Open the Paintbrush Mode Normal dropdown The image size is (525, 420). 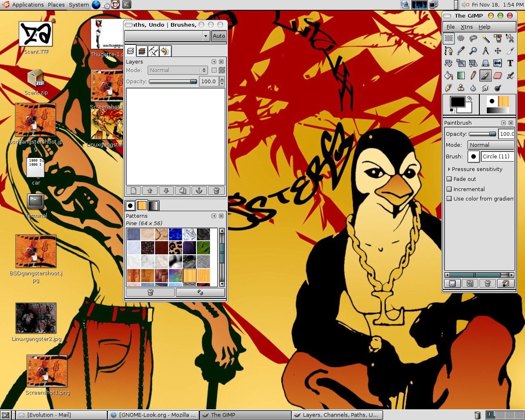click(491, 145)
